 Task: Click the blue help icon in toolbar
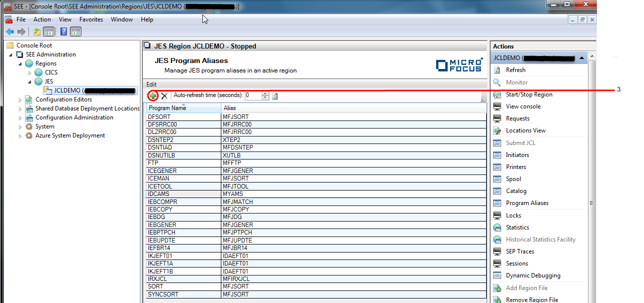[63, 32]
